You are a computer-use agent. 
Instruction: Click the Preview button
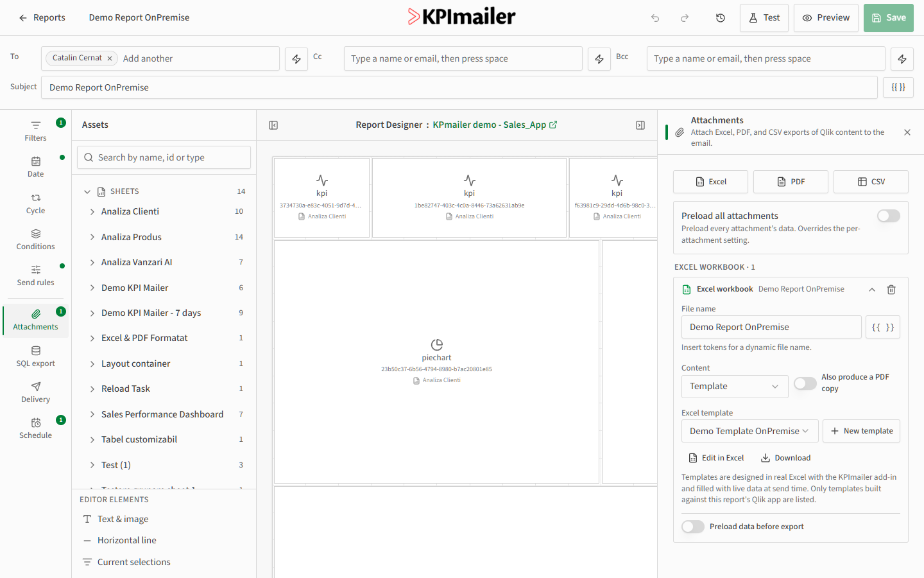point(826,18)
